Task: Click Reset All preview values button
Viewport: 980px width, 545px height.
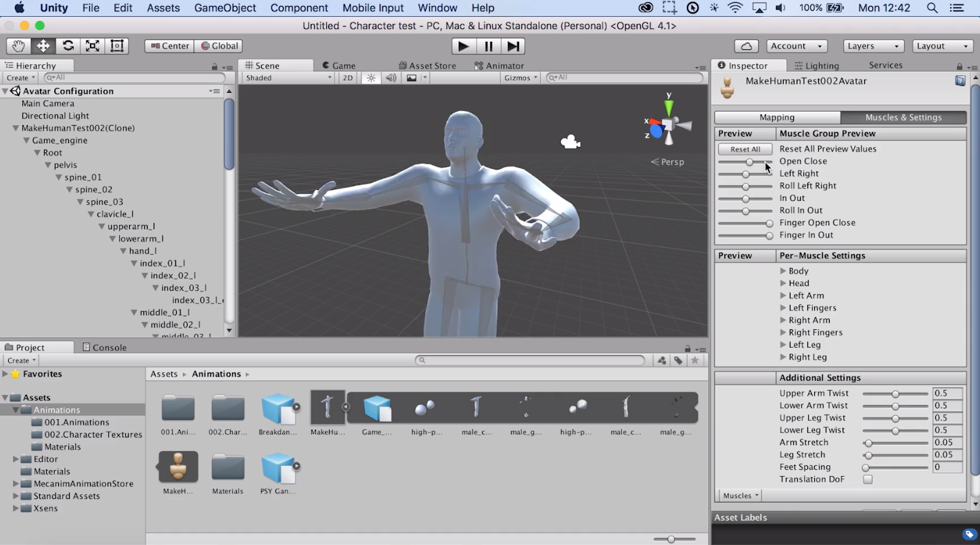Action: (x=745, y=149)
